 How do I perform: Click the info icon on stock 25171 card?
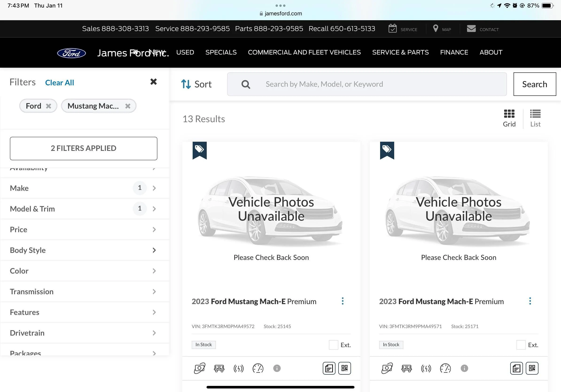pyautogui.click(x=464, y=368)
